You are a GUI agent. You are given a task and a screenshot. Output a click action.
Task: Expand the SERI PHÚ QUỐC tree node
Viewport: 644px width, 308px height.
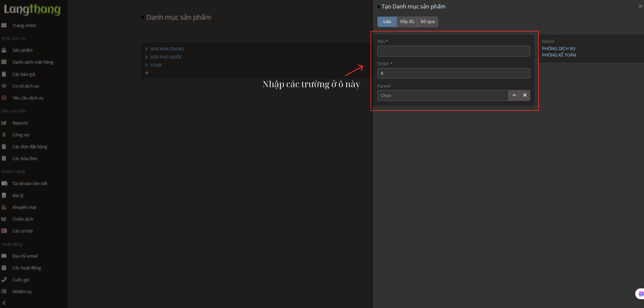click(x=146, y=57)
